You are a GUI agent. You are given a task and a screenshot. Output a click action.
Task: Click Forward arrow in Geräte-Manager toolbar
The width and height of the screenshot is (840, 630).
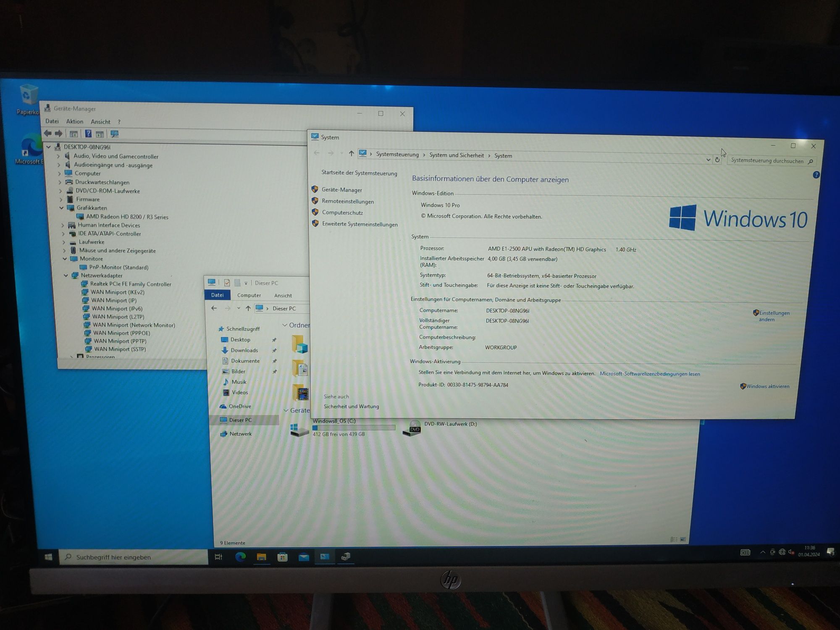pos(59,134)
